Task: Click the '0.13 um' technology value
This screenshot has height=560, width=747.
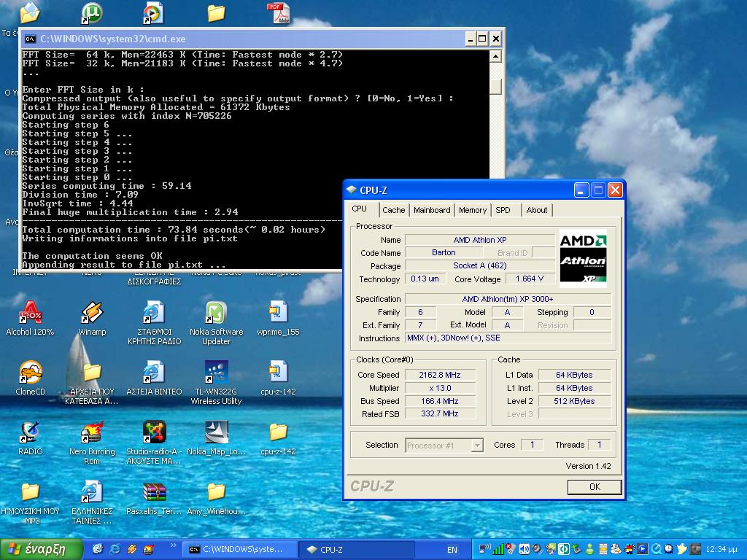Action: point(425,279)
